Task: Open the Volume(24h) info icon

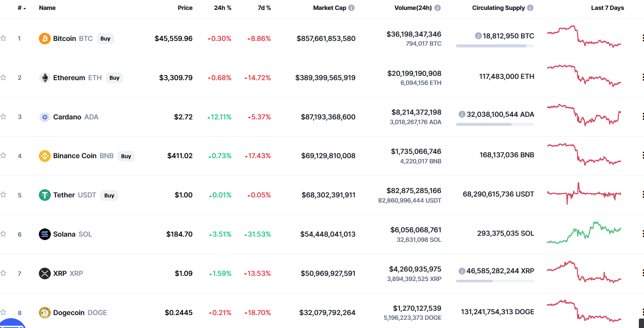Action: (438, 8)
